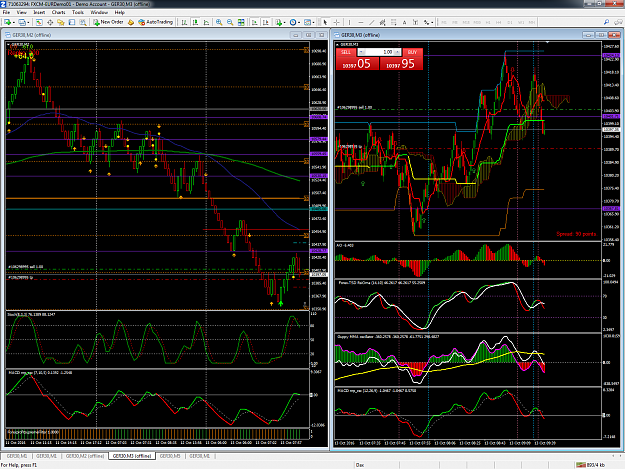The width and height of the screenshot is (625, 469).
Task: Select the W1 timeframe button
Action: pyautogui.click(x=521, y=22)
